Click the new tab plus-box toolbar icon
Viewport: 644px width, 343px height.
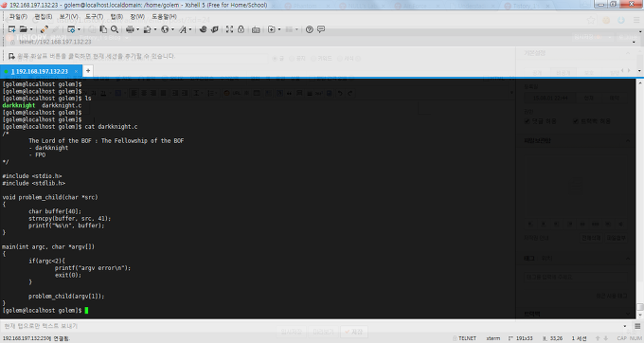(x=271, y=29)
